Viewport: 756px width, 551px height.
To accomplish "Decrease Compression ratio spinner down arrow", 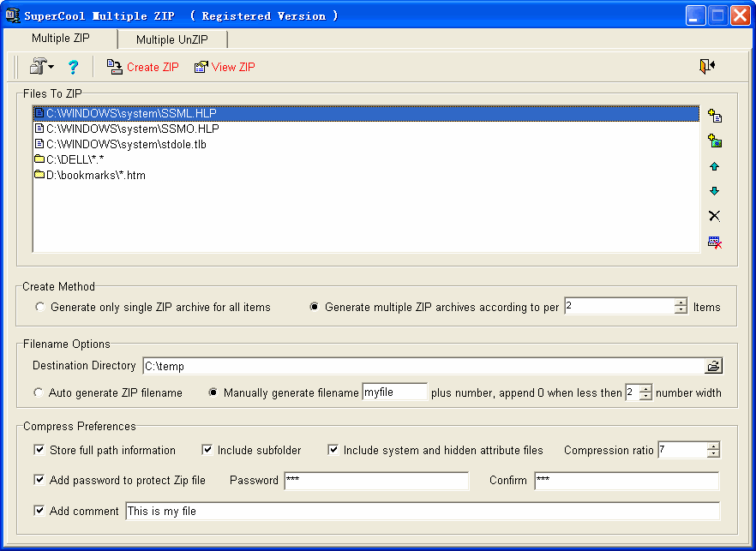I will coord(713,453).
